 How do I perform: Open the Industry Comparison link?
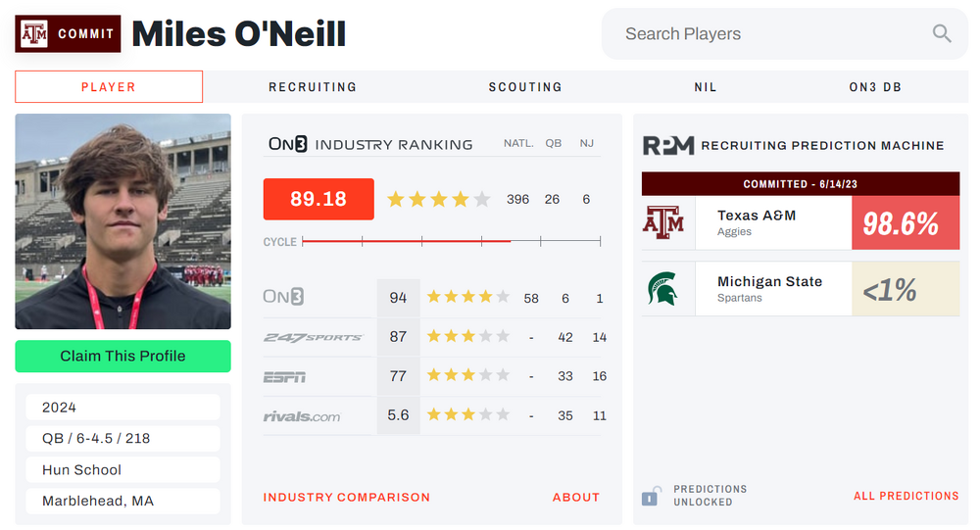point(347,497)
